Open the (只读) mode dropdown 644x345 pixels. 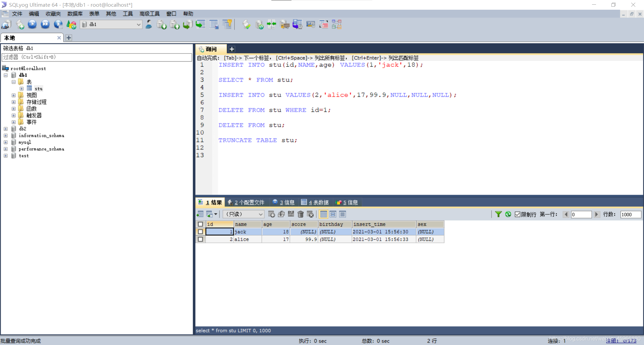(244, 214)
